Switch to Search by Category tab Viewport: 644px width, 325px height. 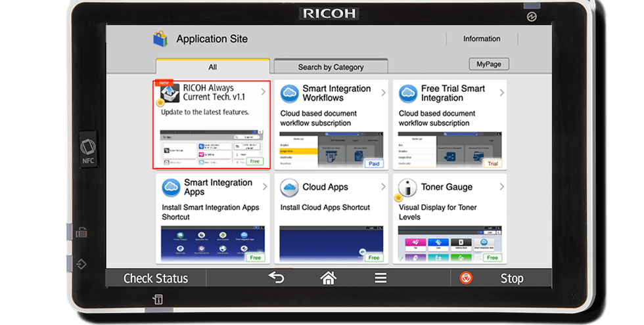(331, 67)
